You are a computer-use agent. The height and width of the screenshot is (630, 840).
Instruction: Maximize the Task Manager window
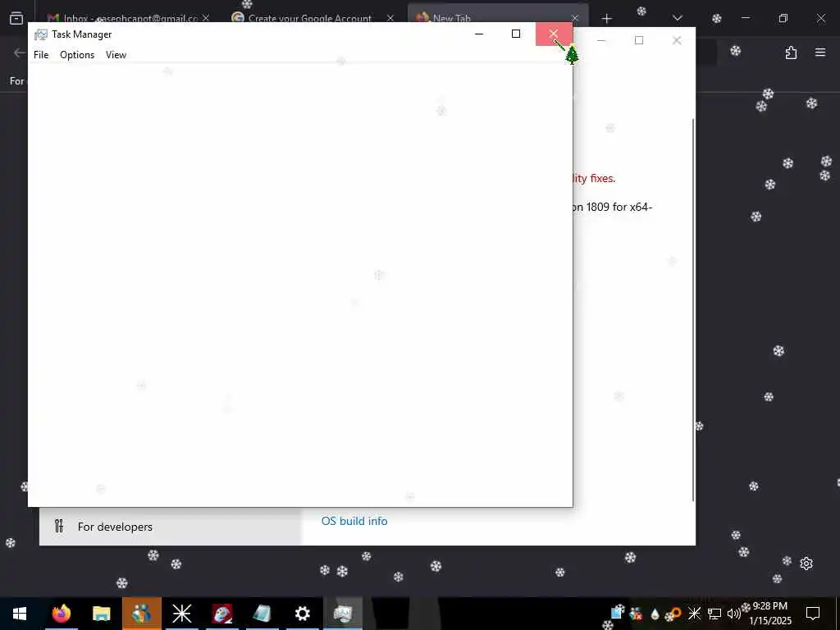tap(516, 34)
